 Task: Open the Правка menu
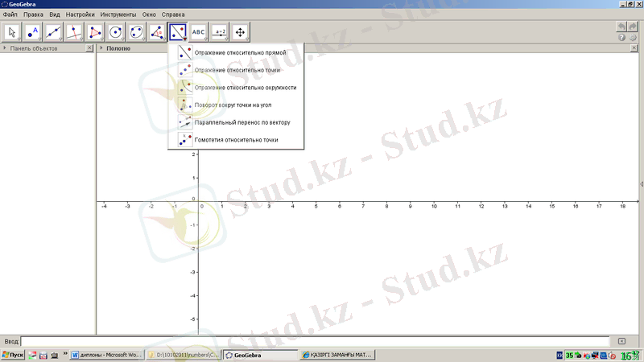pos(33,14)
